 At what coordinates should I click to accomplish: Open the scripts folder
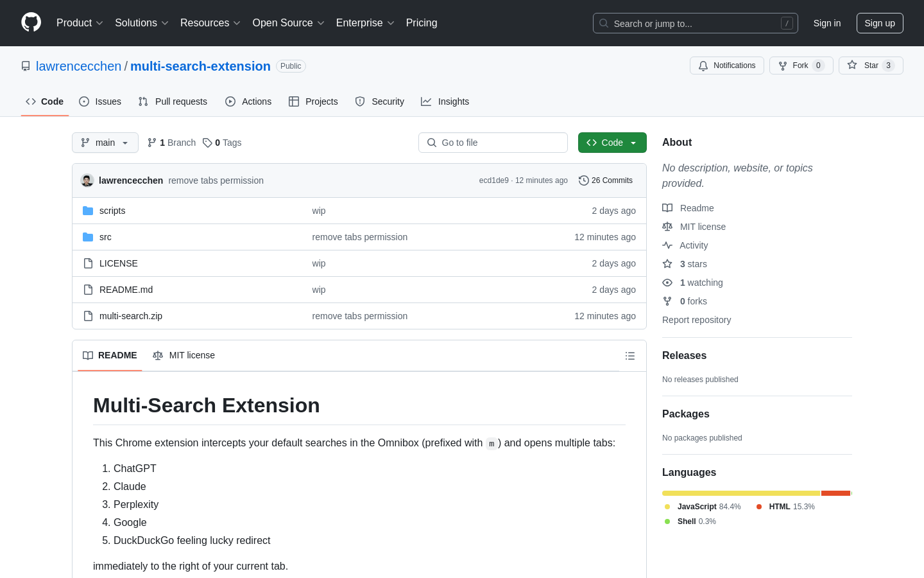[x=112, y=211]
